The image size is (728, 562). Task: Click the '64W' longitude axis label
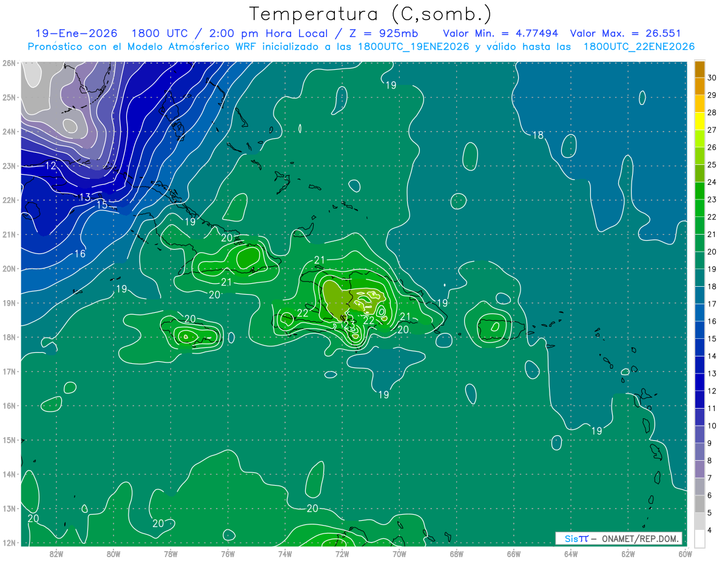tap(571, 554)
